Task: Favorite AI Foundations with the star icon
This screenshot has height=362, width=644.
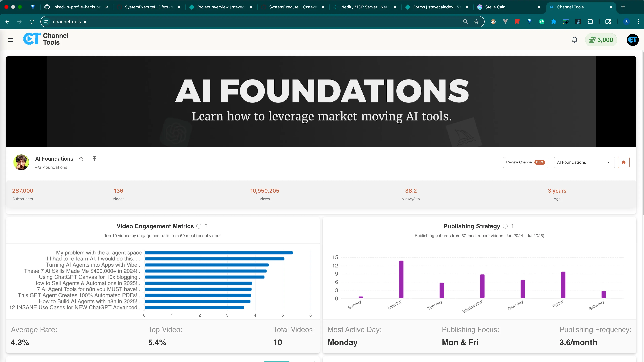Action: tap(81, 159)
